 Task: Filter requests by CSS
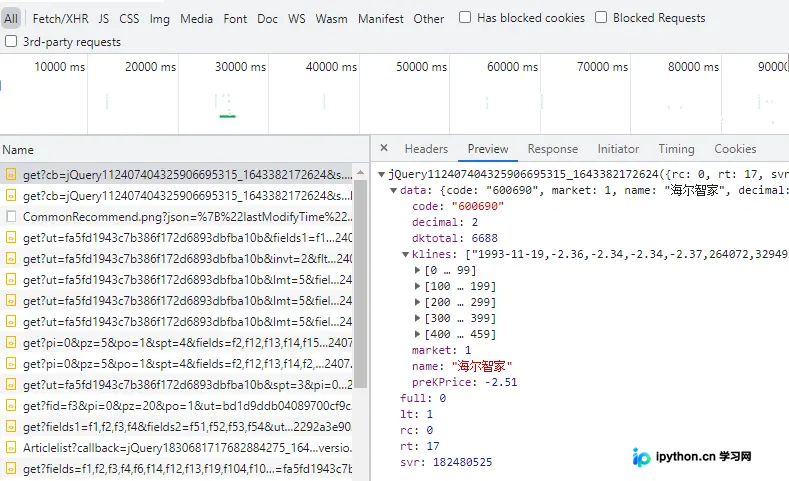(x=129, y=19)
